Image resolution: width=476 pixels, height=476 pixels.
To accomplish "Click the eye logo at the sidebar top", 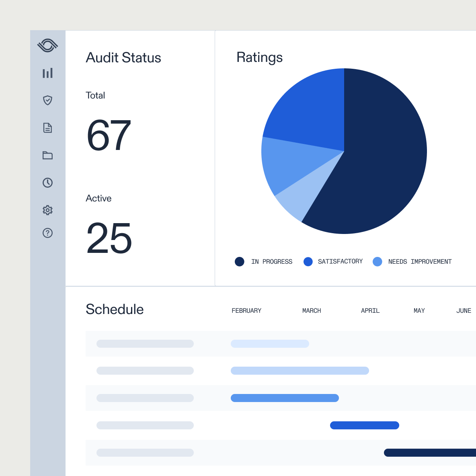I will 47,45.
